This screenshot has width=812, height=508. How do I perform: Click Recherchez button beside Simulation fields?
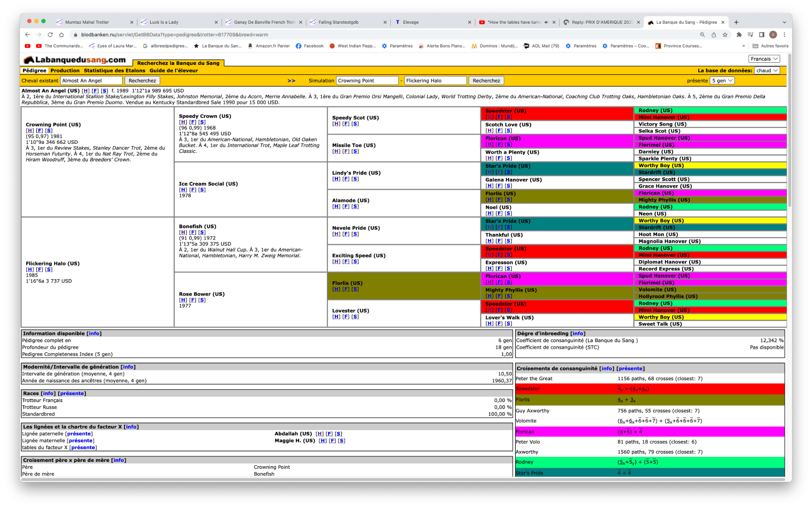(486, 80)
